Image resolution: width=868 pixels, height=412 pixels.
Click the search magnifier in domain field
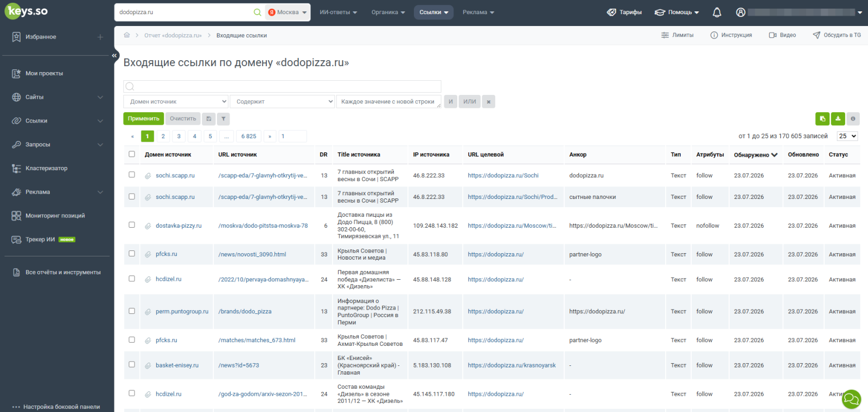pyautogui.click(x=257, y=12)
